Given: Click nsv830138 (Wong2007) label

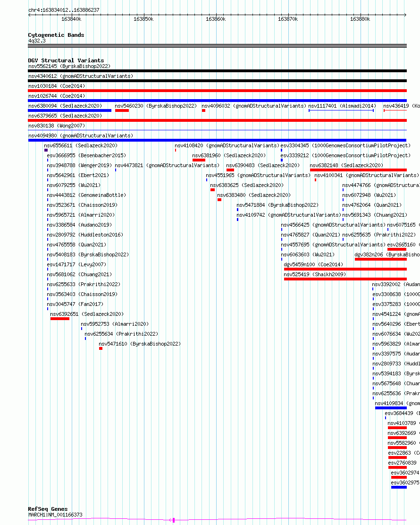Looking at the screenshot, I should pyautogui.click(x=57, y=126).
